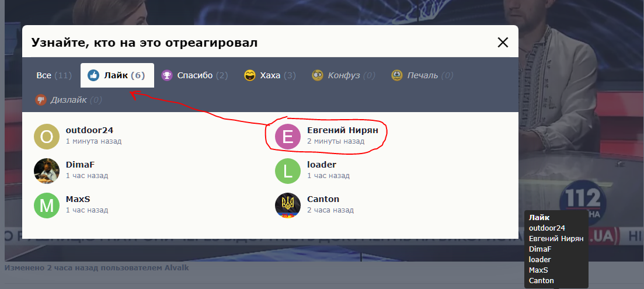Click DimaF's photo avatar
This screenshot has width=644, height=289.
pos(46,170)
